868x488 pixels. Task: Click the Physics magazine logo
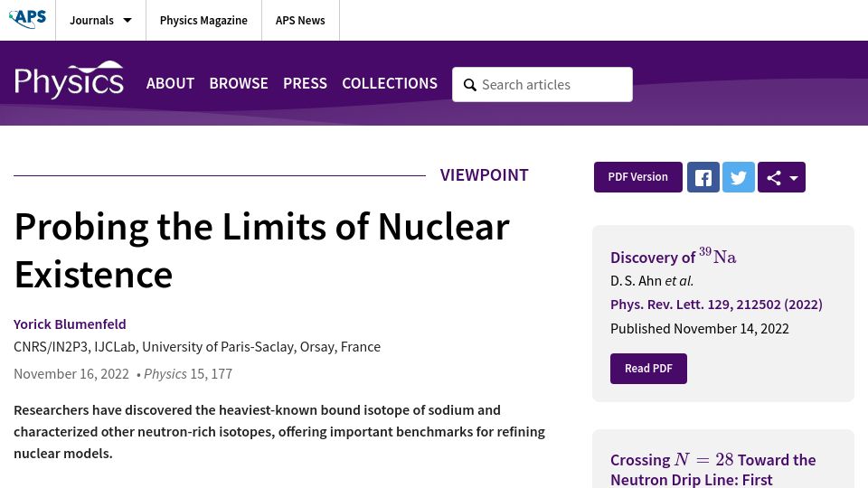(x=69, y=80)
